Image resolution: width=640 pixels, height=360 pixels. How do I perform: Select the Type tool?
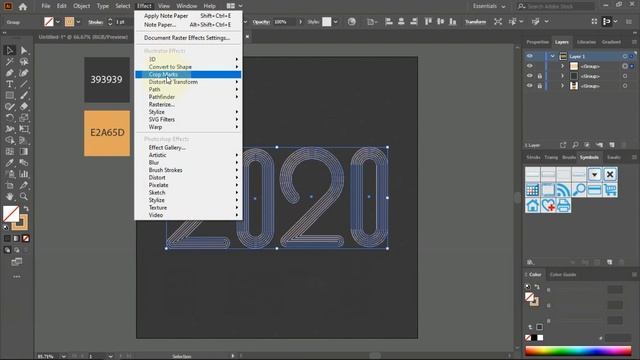pos(9,84)
